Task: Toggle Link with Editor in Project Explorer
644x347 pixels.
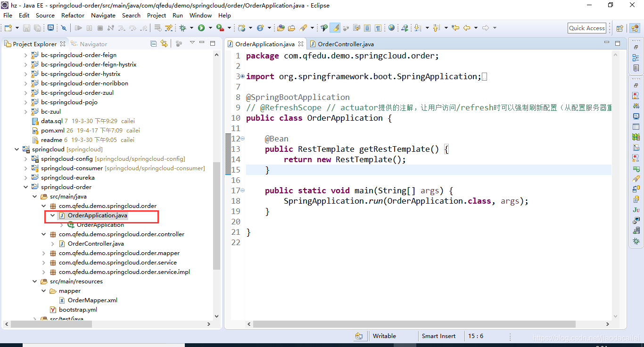Action: 164,43
